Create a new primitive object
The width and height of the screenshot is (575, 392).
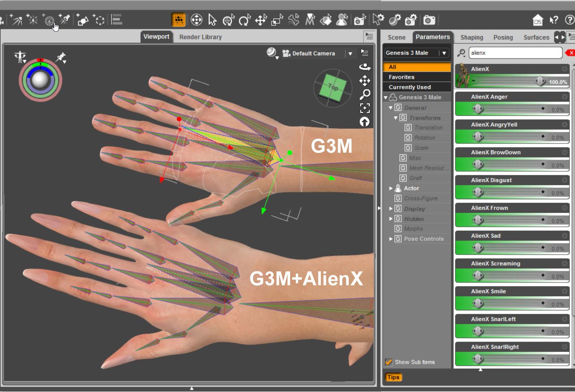(x=83, y=20)
